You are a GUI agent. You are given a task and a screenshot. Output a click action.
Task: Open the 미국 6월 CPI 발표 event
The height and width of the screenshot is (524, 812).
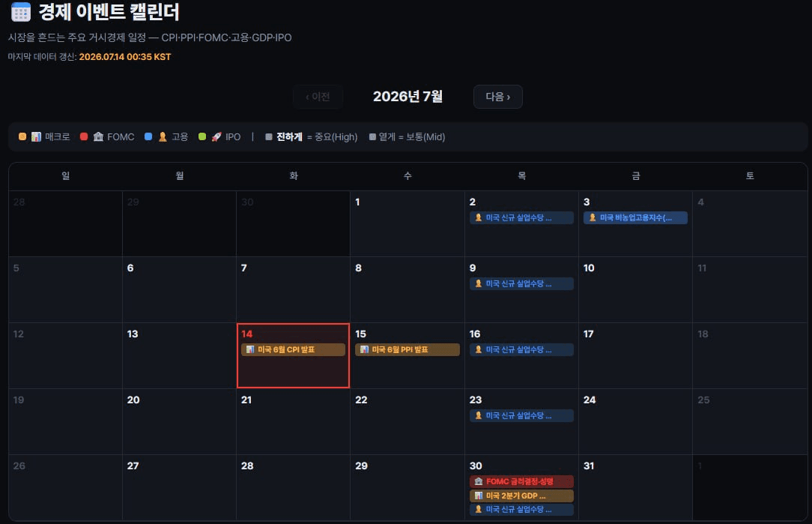[x=293, y=349]
